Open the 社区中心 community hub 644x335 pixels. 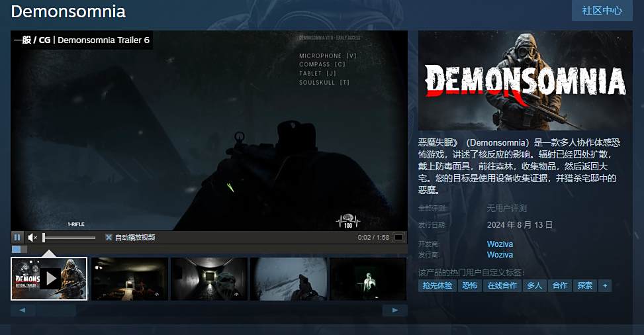(602, 11)
